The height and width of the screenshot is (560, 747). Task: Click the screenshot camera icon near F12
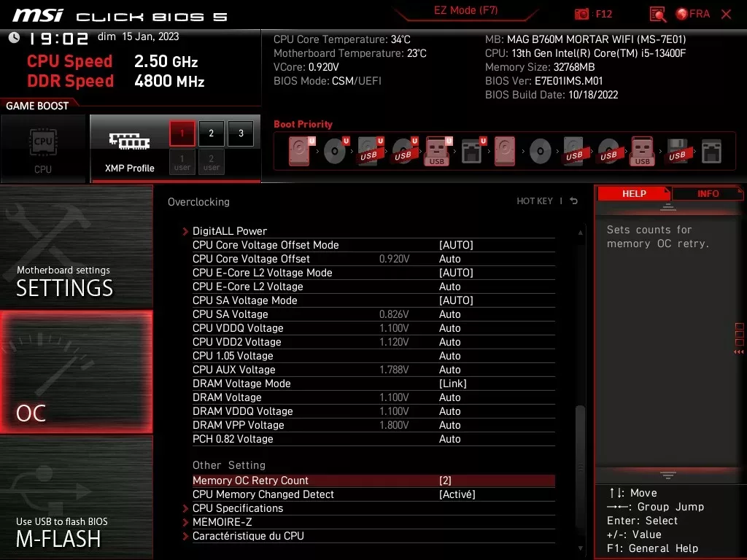(583, 14)
